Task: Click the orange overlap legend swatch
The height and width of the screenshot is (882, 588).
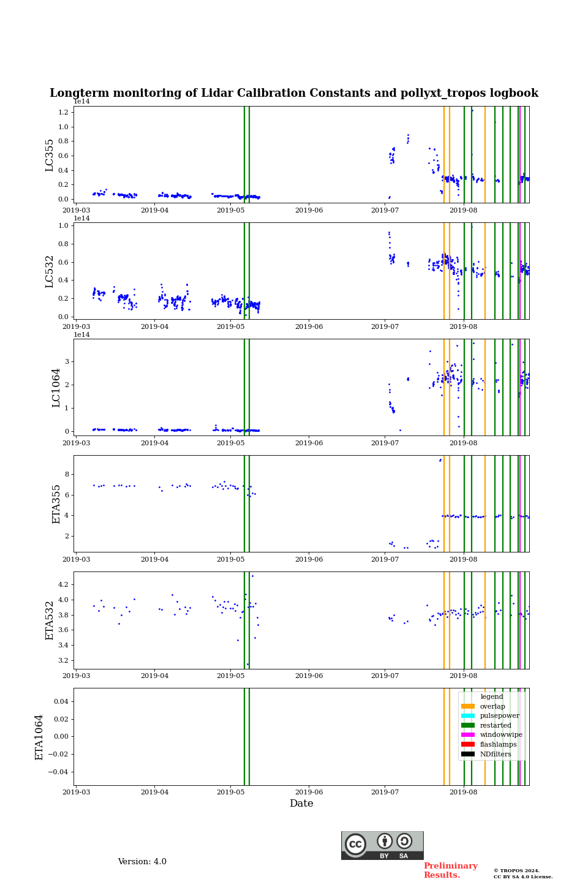Action: [468, 706]
